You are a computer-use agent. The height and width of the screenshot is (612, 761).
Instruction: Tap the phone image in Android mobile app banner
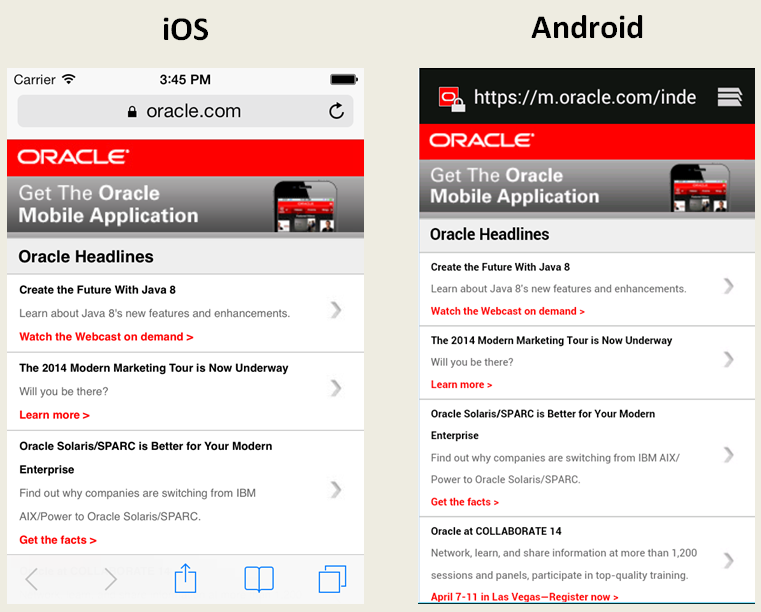coord(699,188)
